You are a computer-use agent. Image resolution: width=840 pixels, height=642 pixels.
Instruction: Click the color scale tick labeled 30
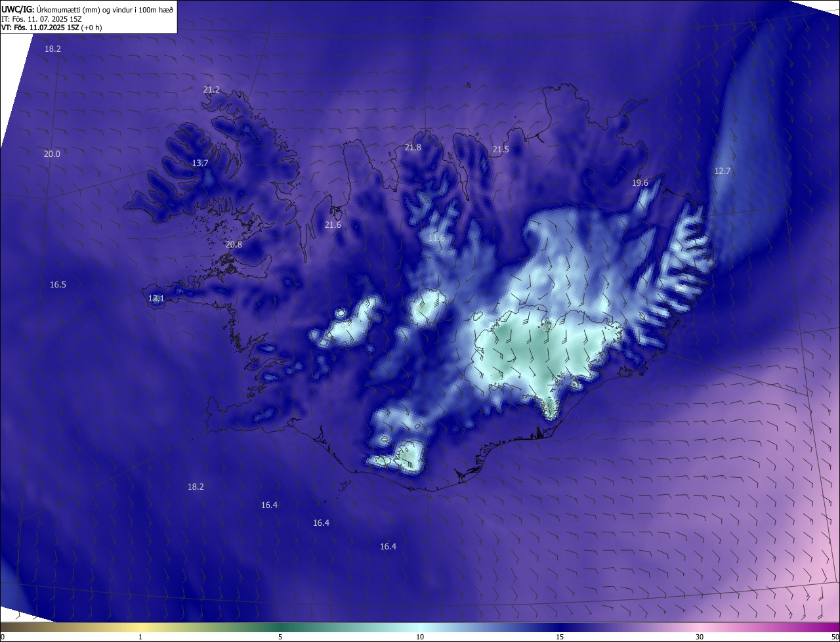pyautogui.click(x=700, y=637)
